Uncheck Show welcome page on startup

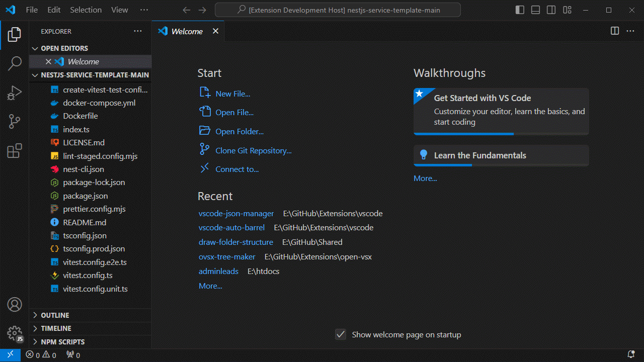tap(341, 334)
